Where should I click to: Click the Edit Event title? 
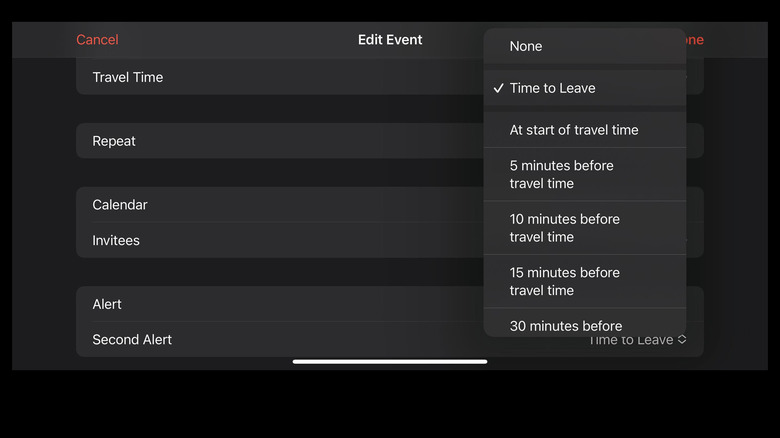click(390, 40)
